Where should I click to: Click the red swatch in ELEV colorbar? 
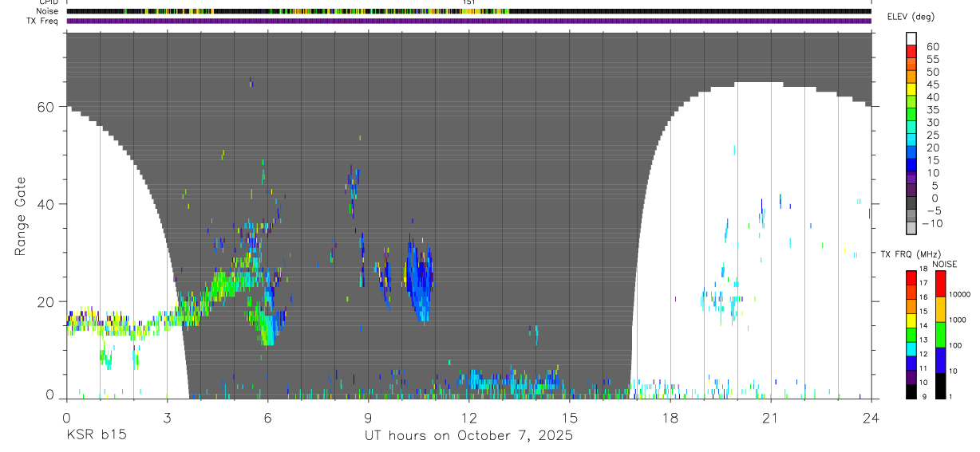[911, 51]
